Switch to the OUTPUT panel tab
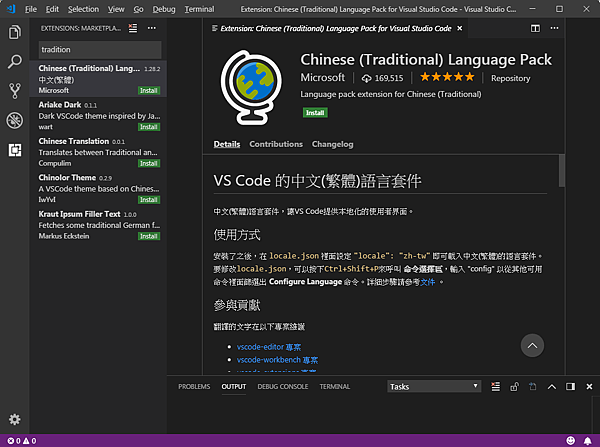 pos(234,387)
